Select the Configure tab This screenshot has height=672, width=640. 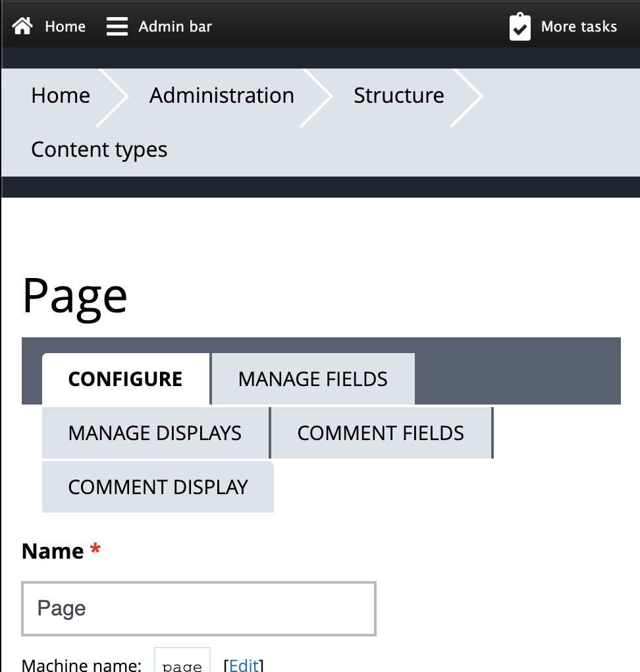125,379
